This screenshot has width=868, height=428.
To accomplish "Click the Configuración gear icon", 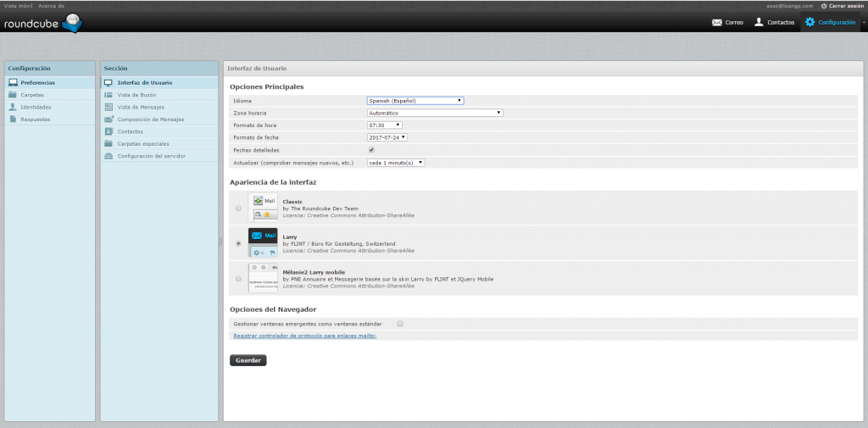I will point(810,22).
